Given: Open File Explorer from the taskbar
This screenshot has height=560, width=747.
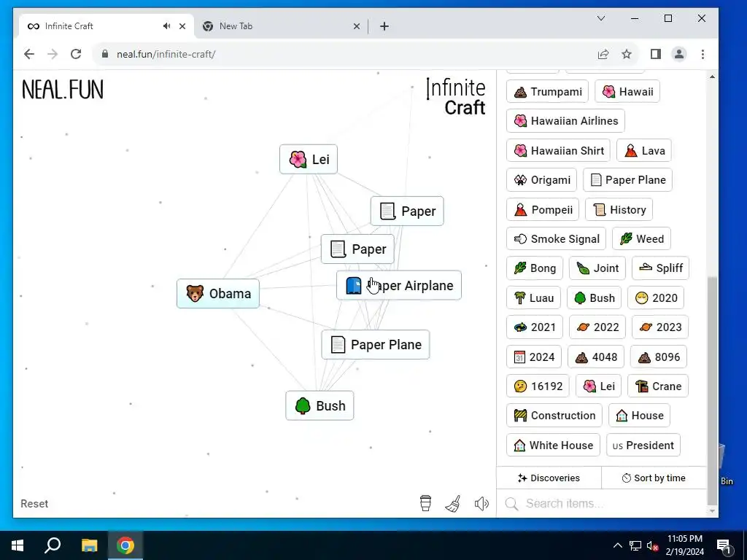Looking at the screenshot, I should tap(89, 545).
